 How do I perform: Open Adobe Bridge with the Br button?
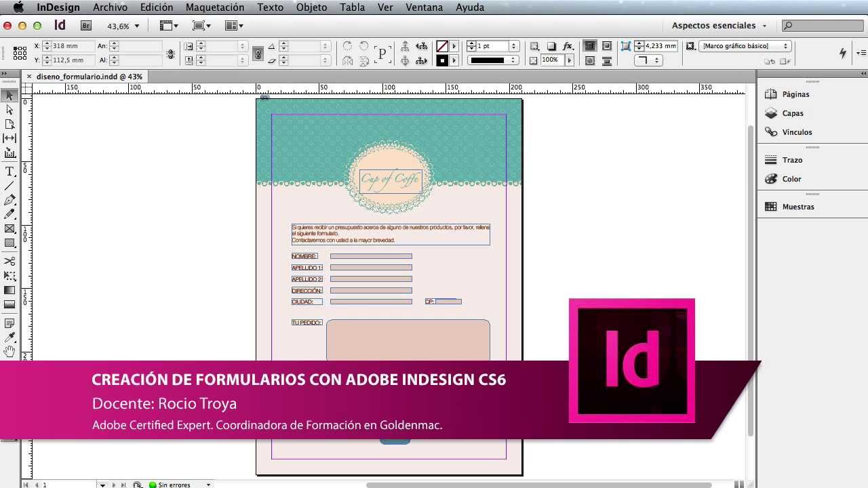click(x=86, y=26)
